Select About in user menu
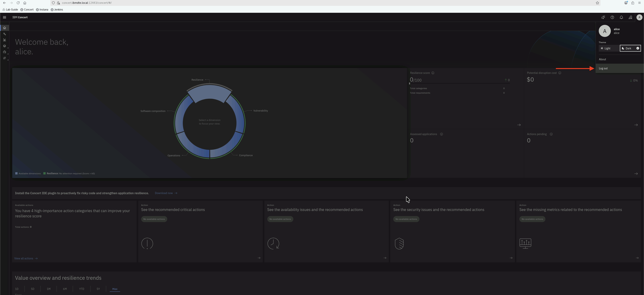Screen dimensions: 644x295 click(x=619, y=59)
